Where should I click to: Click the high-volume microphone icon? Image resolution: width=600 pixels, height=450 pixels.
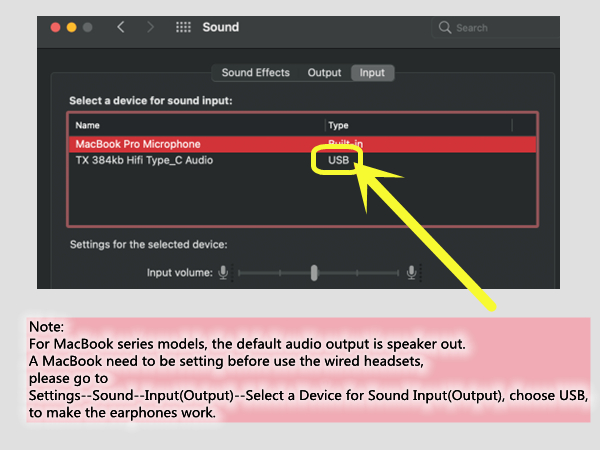point(412,272)
